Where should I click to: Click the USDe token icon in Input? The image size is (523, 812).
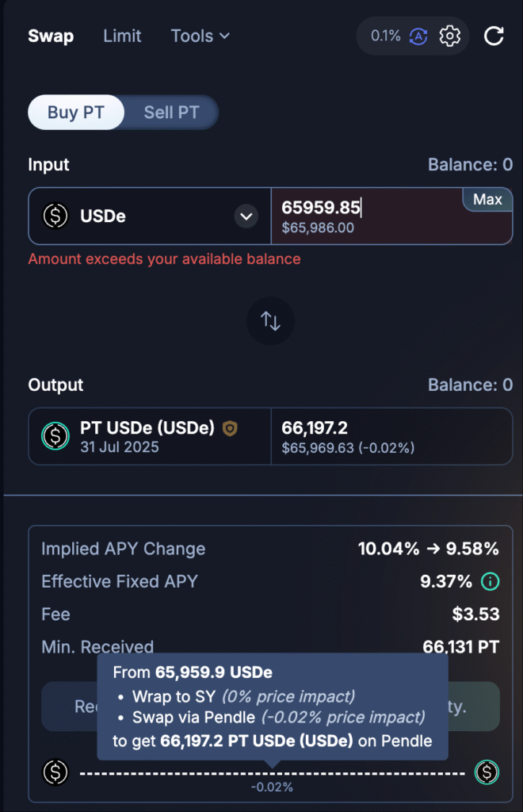point(55,216)
